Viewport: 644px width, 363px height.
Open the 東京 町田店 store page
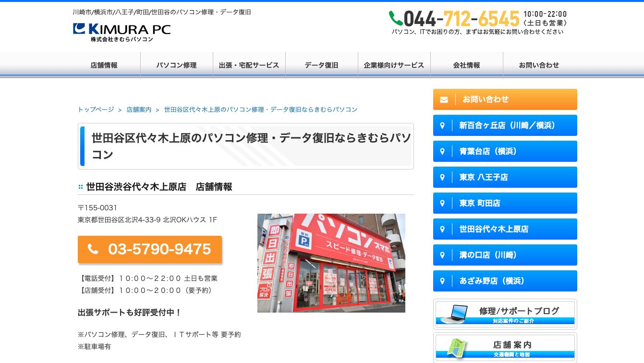point(505,203)
